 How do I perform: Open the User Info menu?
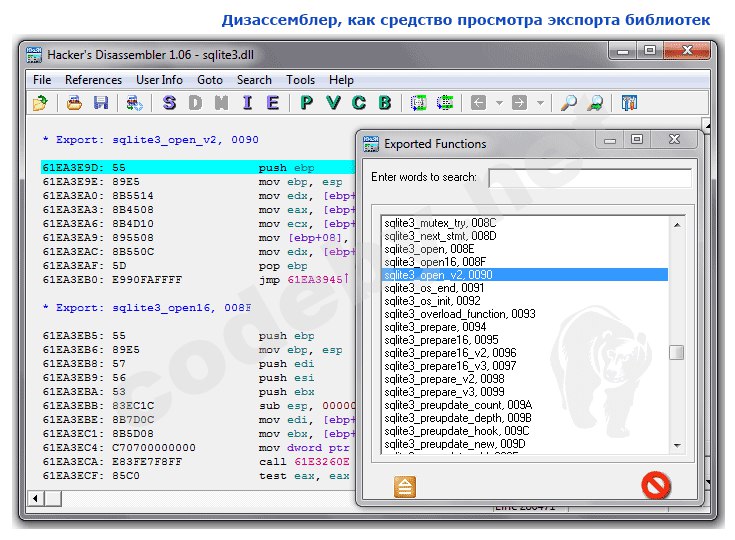[159, 80]
